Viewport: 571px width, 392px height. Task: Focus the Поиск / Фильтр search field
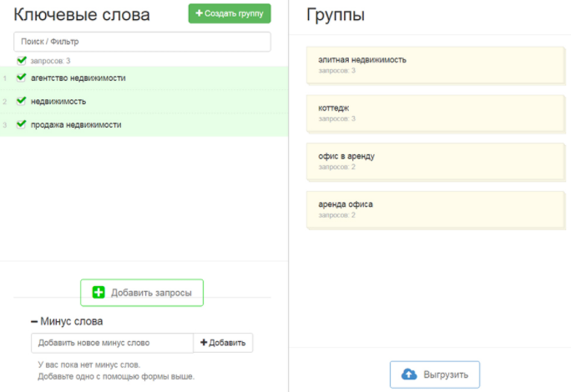[x=142, y=41]
